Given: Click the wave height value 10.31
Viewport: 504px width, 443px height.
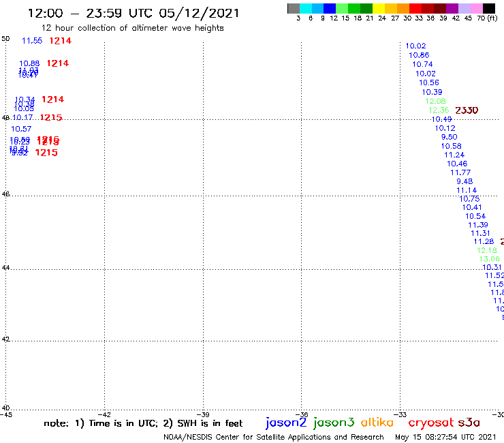Looking at the screenshot, I should 492,267.
